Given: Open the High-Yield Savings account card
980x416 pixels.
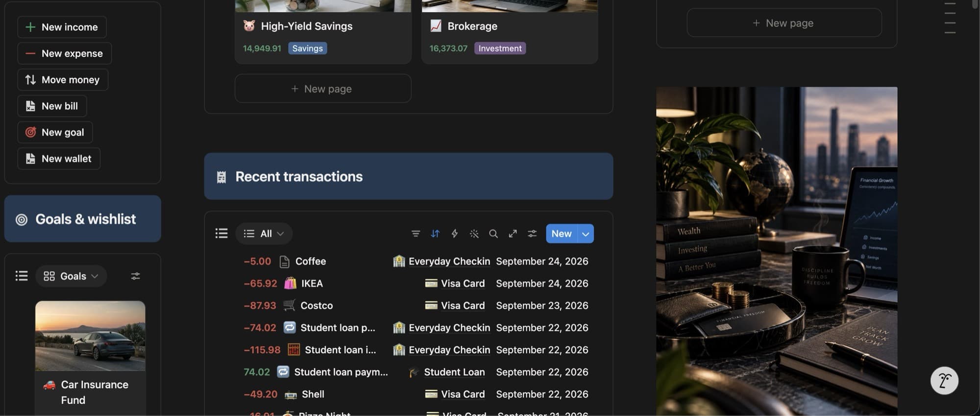Looking at the screenshot, I should [x=323, y=32].
